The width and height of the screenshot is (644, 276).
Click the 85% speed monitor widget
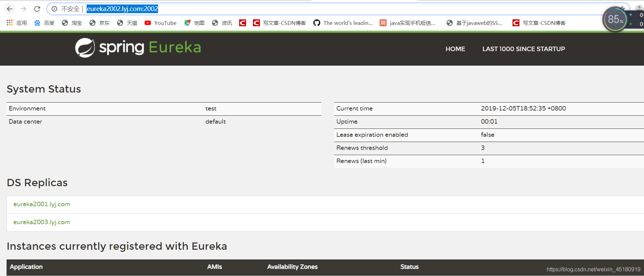[615, 20]
